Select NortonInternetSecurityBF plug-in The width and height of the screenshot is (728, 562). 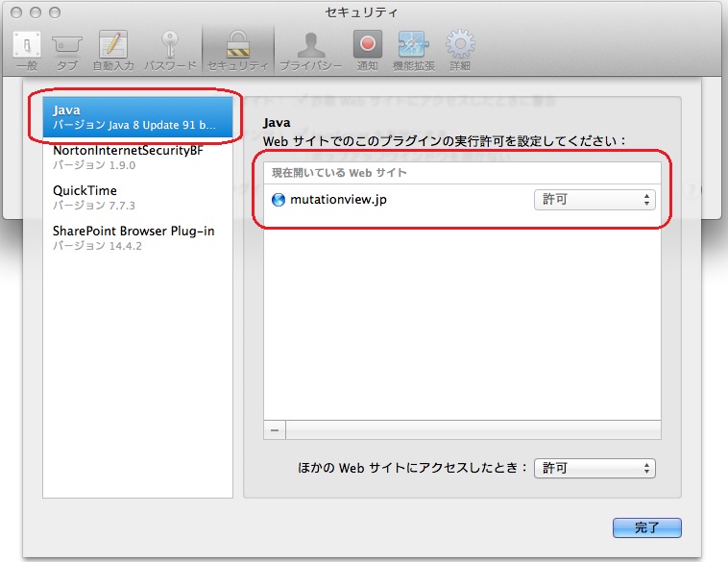[130, 157]
